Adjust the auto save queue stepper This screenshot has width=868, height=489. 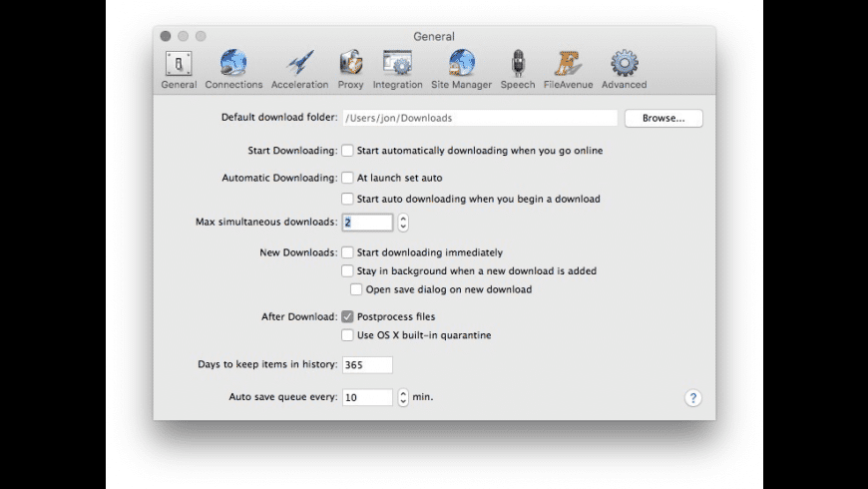pos(403,397)
